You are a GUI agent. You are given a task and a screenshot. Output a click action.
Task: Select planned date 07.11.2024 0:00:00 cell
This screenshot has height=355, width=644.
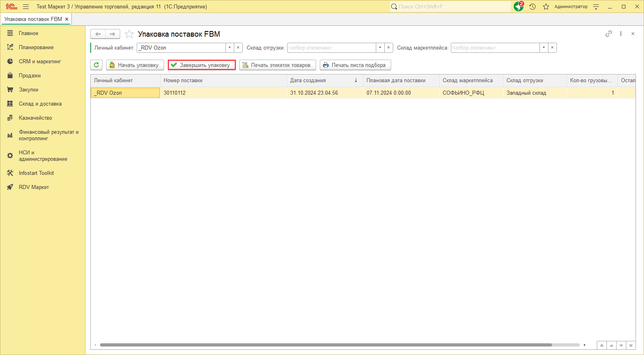point(401,93)
